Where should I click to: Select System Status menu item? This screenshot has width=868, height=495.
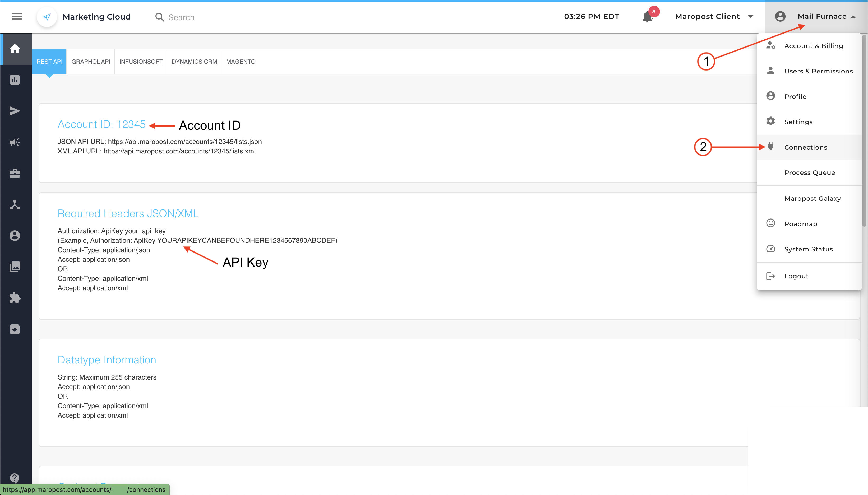point(809,249)
